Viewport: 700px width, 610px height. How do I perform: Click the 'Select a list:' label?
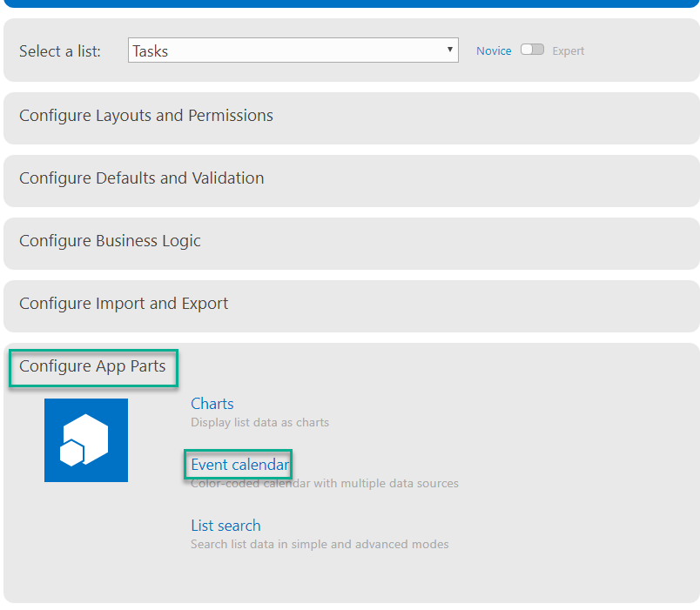click(60, 51)
